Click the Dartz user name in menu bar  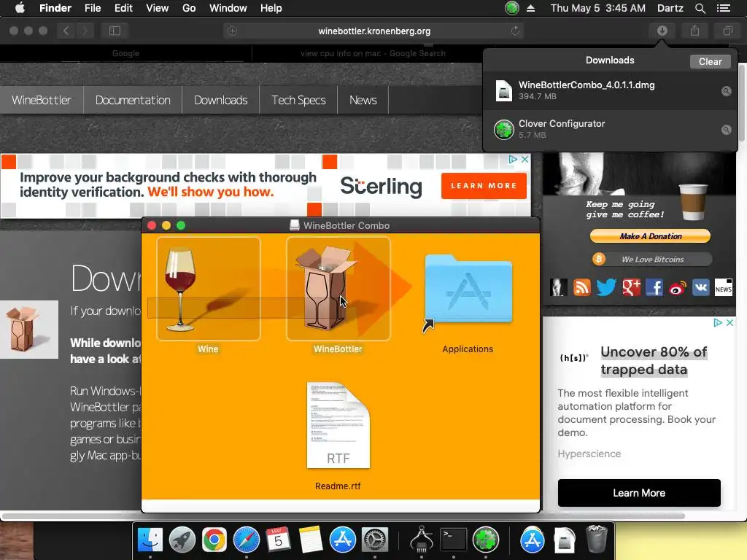point(670,8)
